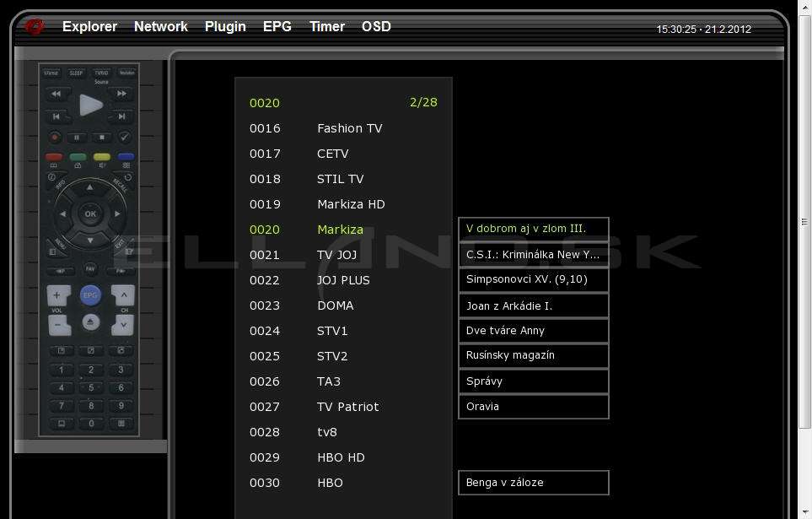Click the stop button on the remote

(x=102, y=138)
